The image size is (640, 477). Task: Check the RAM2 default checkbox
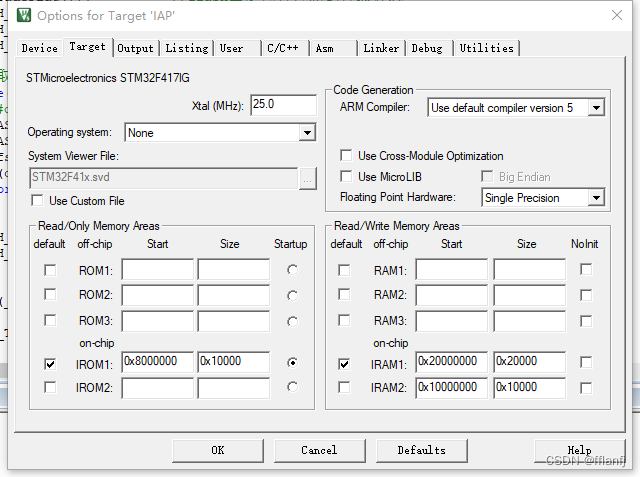pyautogui.click(x=344, y=295)
